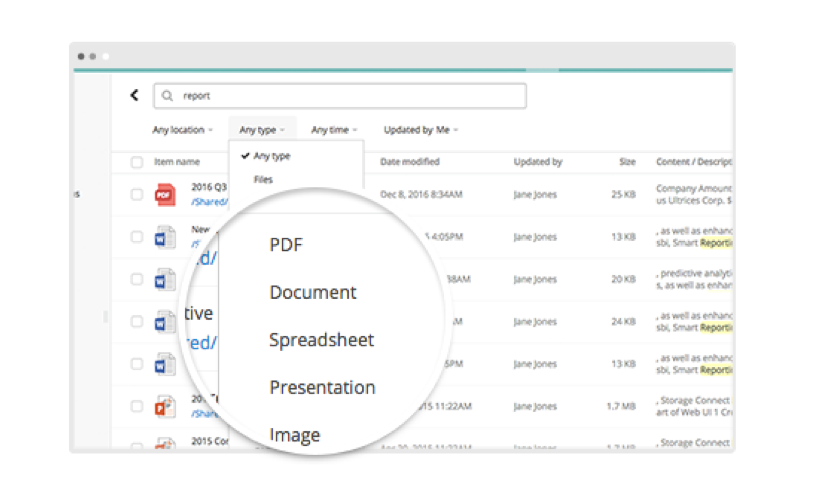Viewport: 832px width, 500px height.
Task: Pick the PDF file type option
Action: [286, 245]
